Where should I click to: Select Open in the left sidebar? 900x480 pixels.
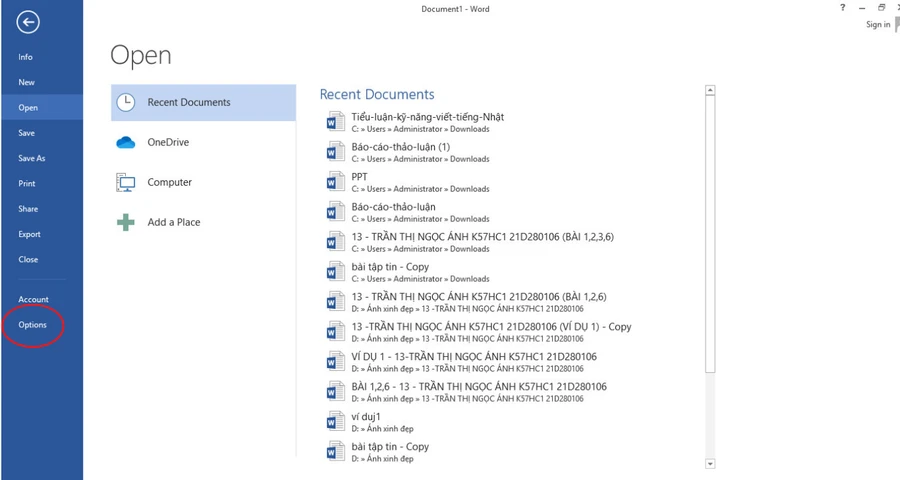42,107
